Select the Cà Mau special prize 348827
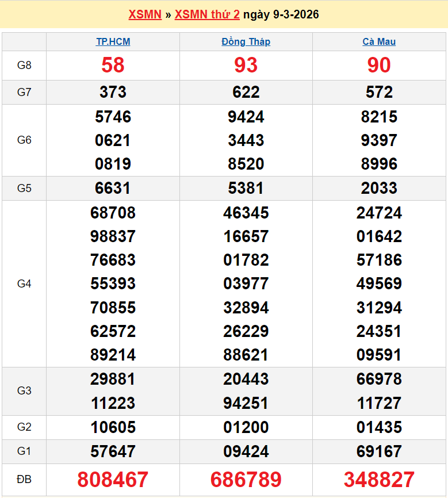Viewport: 448px width, 498px height. (x=379, y=479)
